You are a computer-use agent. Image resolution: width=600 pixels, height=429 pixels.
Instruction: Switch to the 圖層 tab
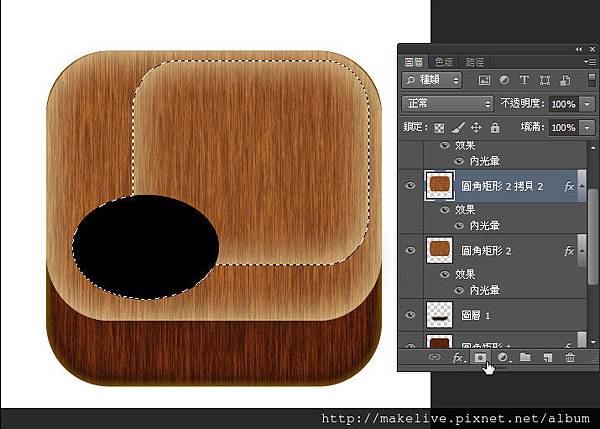point(414,62)
